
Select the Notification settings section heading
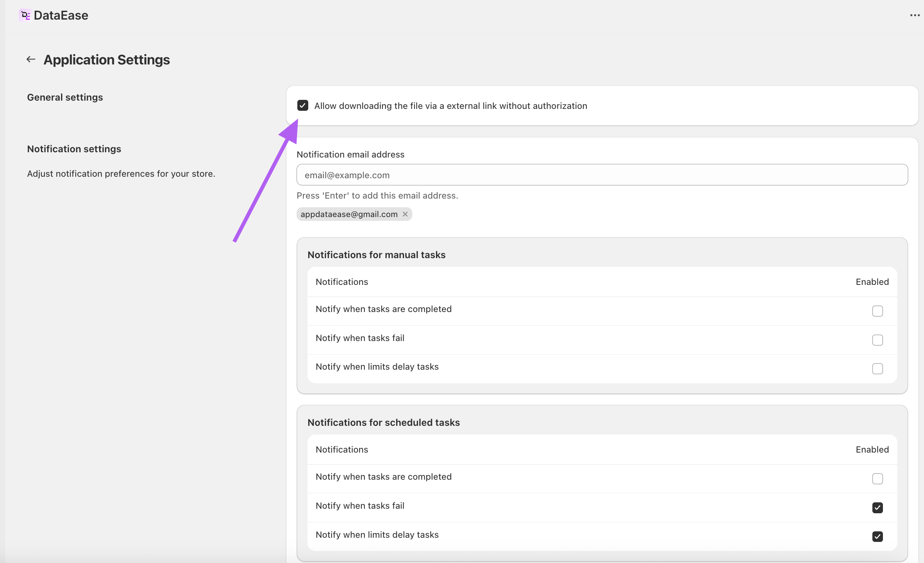(x=74, y=149)
